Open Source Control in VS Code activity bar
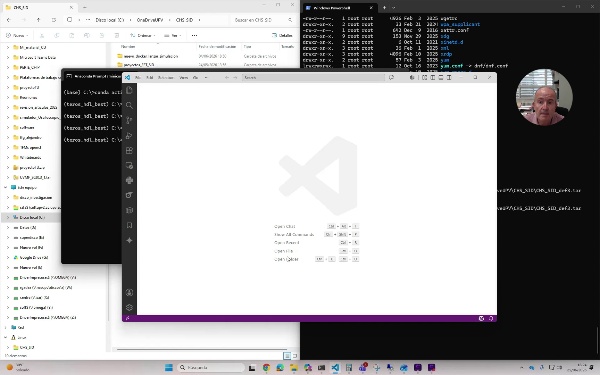This screenshot has width=600, height=375. pyautogui.click(x=129, y=120)
